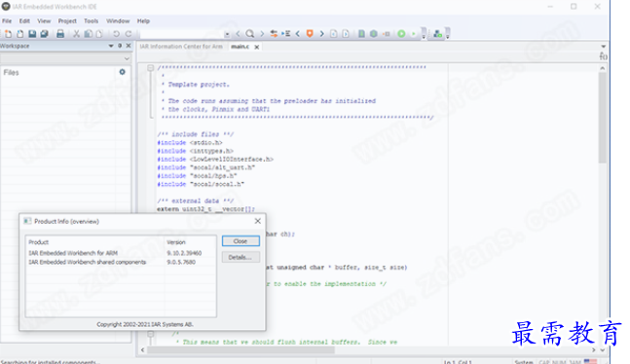The height and width of the screenshot is (364, 630).
Task: Click the editor vertical scrollbar thumb
Action: coord(602,118)
